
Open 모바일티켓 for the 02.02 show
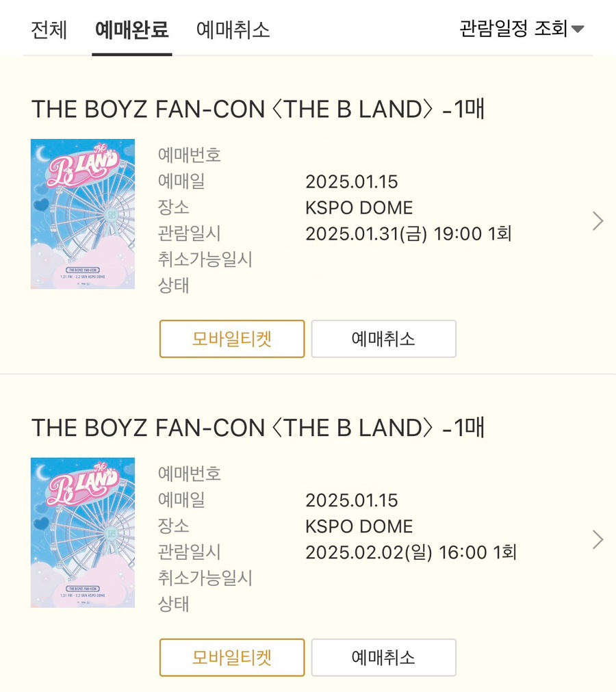[x=232, y=658]
